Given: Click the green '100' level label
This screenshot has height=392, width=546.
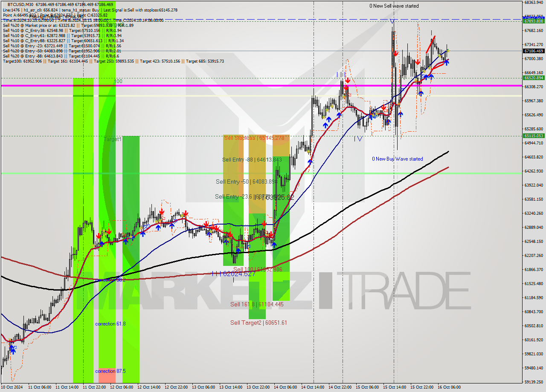Looking at the screenshot, I should point(118,81).
